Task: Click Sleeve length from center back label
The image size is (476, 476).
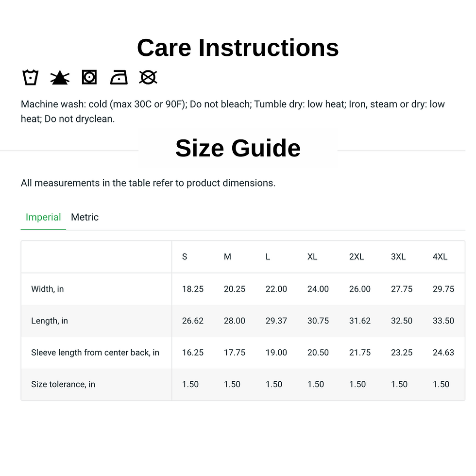Action: click(95, 353)
